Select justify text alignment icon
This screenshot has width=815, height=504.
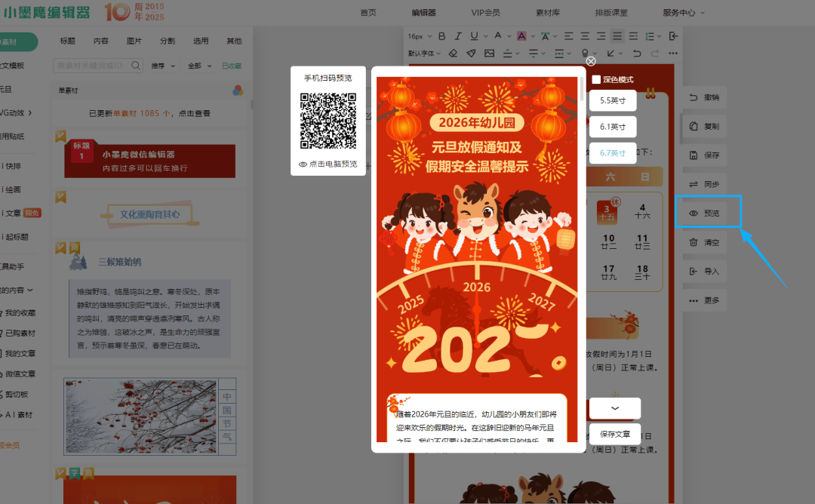pos(617,35)
